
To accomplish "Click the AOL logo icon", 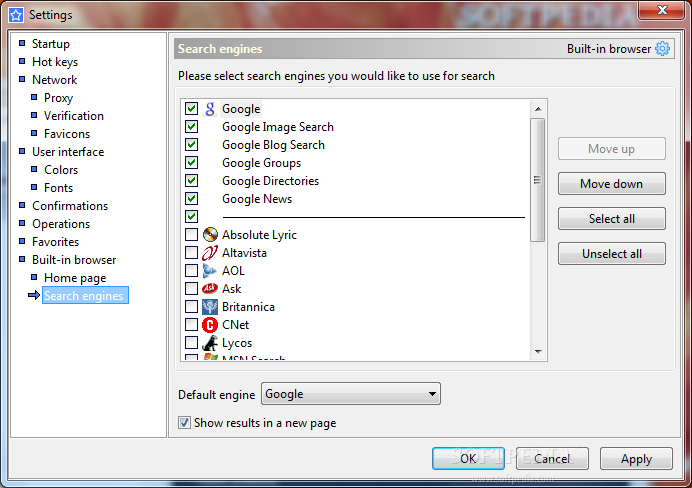I will coord(210,271).
